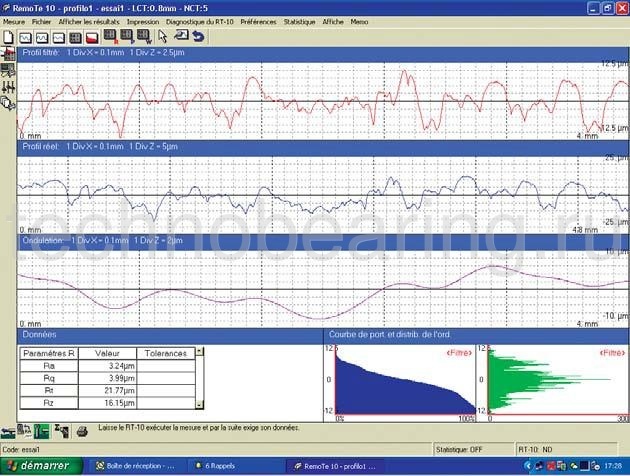Open Diagnostique du RT-10 menu
Screen dimensions: 630x476
tap(200, 20)
